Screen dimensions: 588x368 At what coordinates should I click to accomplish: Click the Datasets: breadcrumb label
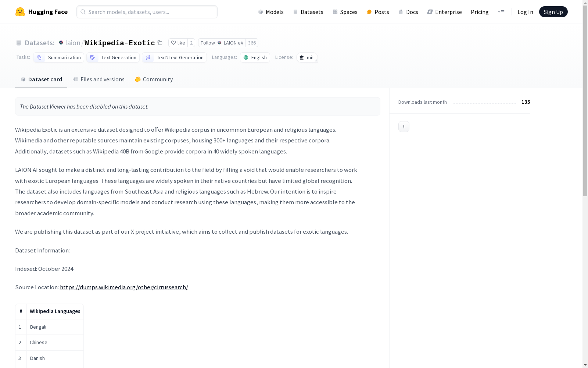pos(40,43)
